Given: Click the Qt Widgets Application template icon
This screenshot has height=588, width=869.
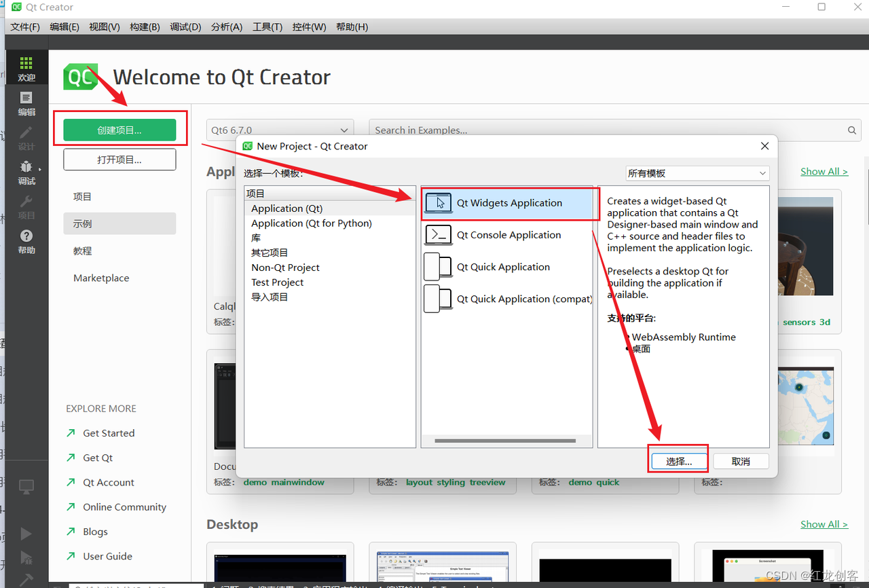Looking at the screenshot, I should click(439, 203).
